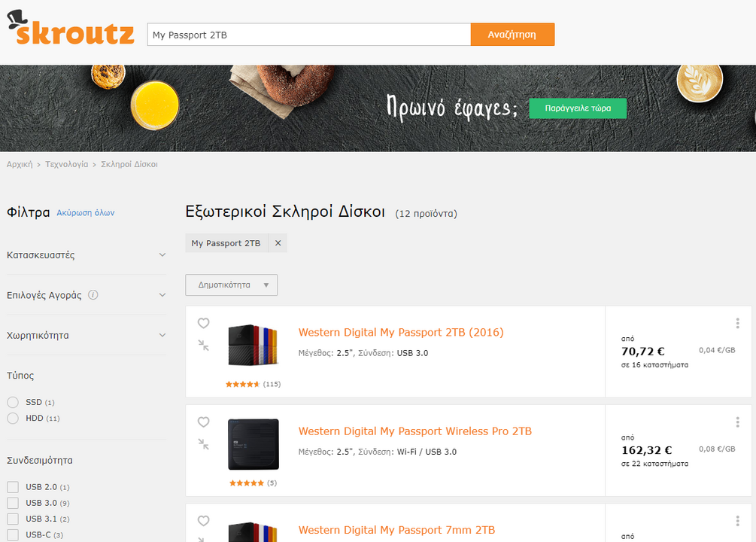Viewport: 756px width, 542px height.
Task: Open the Δημοτικότητα sort dropdown
Action: (x=232, y=285)
